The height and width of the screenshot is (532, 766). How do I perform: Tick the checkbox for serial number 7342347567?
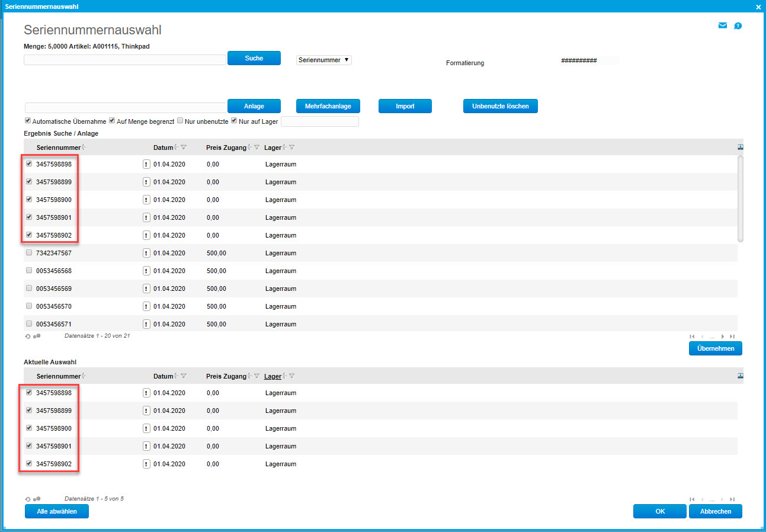point(29,253)
